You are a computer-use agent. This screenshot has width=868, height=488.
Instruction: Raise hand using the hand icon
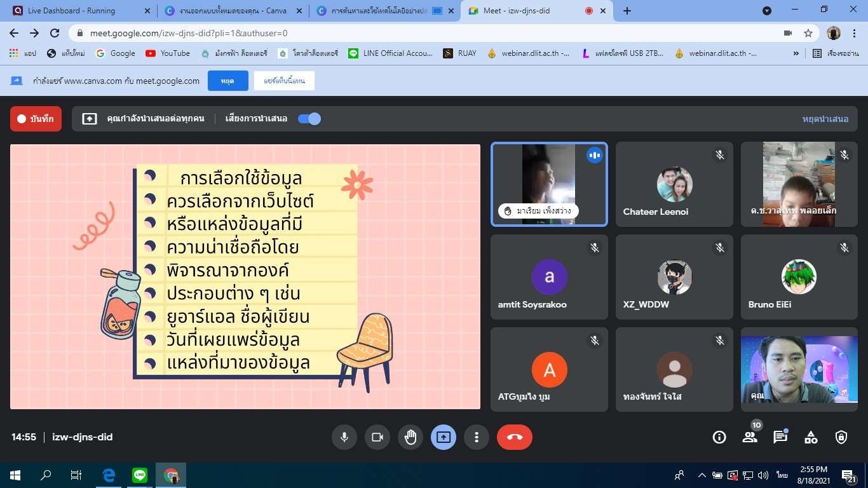(410, 437)
